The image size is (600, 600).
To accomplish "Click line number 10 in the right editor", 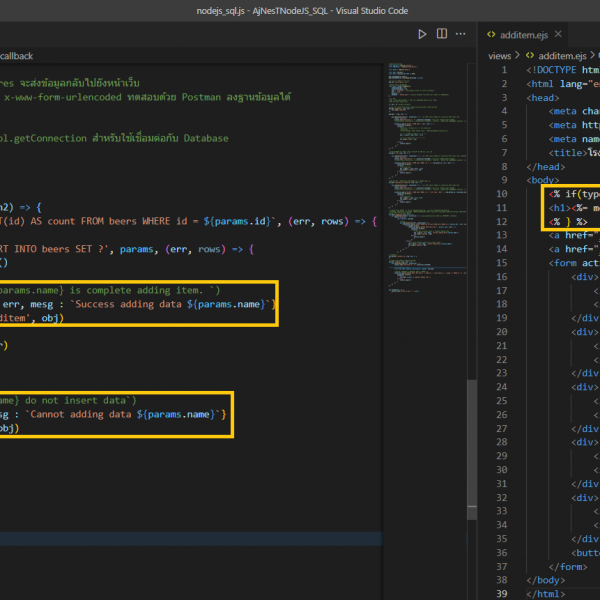I will point(502,193).
